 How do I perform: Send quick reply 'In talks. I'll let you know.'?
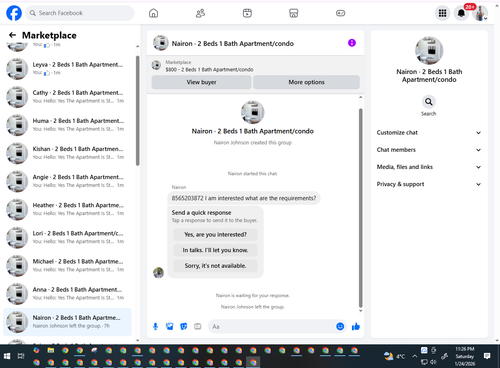215,250
